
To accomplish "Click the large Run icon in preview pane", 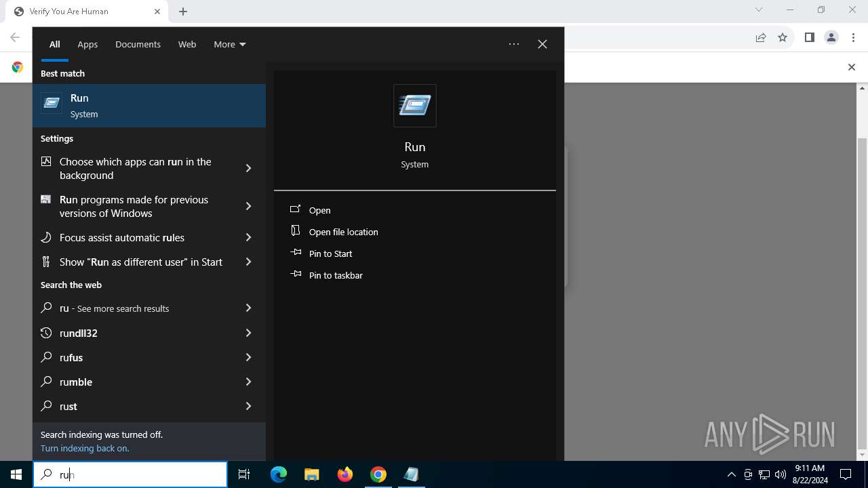I will 415,106.
